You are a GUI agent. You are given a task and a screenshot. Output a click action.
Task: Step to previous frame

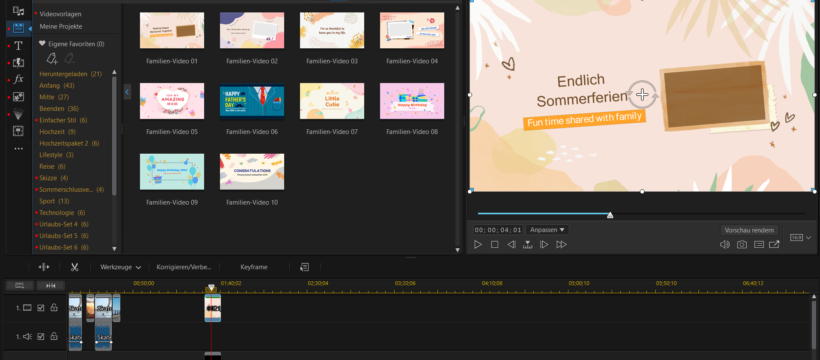[511, 244]
